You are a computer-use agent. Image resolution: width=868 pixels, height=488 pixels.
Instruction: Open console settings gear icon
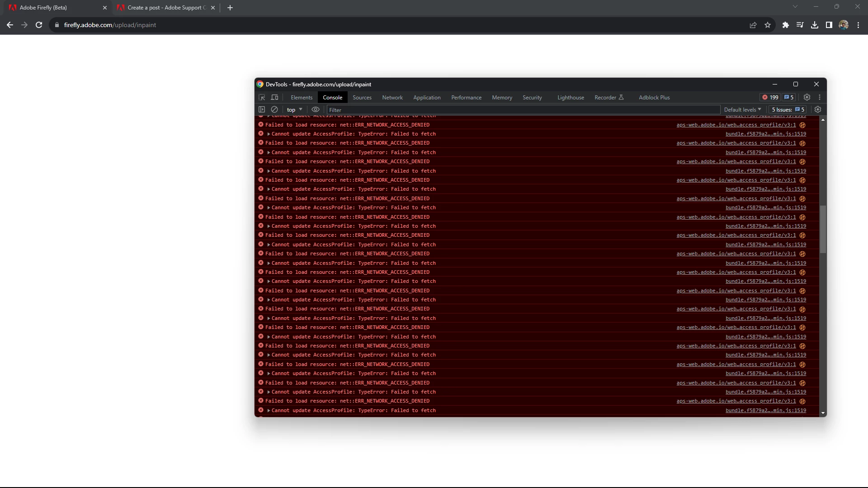point(818,109)
